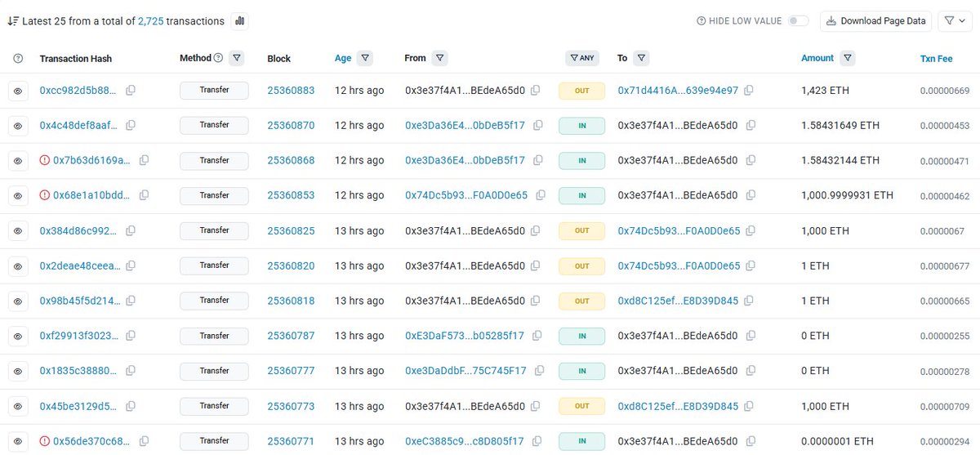Open the From column filter
The image size is (980, 455).
439,58
